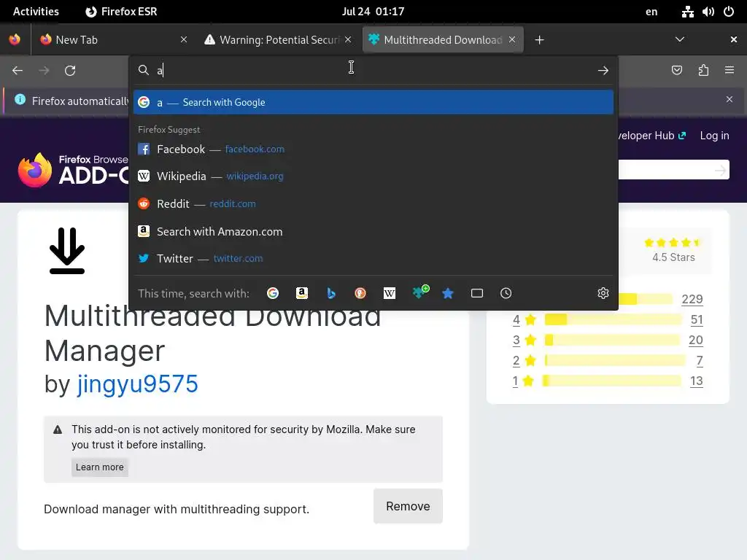View 3-star reviews link
The height and width of the screenshot is (560, 747).
[516, 340]
